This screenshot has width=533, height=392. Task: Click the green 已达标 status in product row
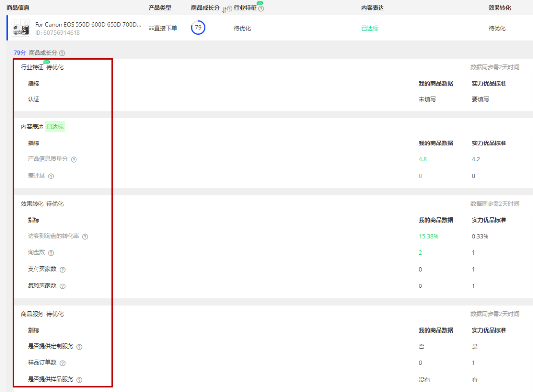(370, 28)
